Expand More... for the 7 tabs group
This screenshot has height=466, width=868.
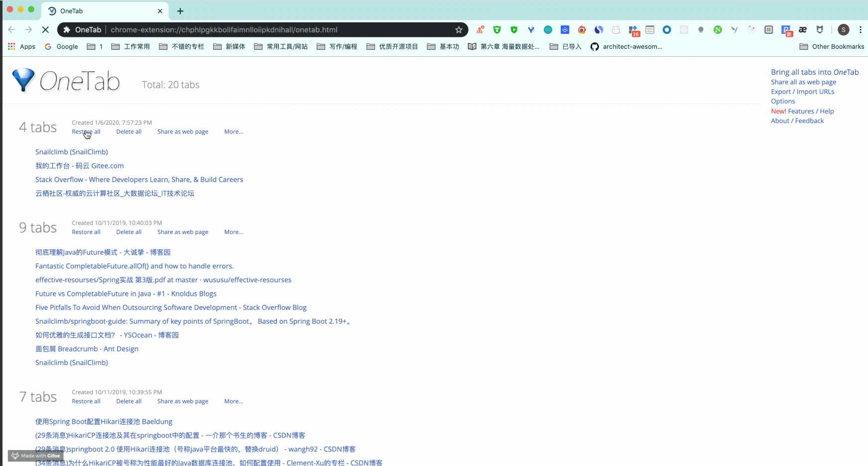click(x=234, y=401)
